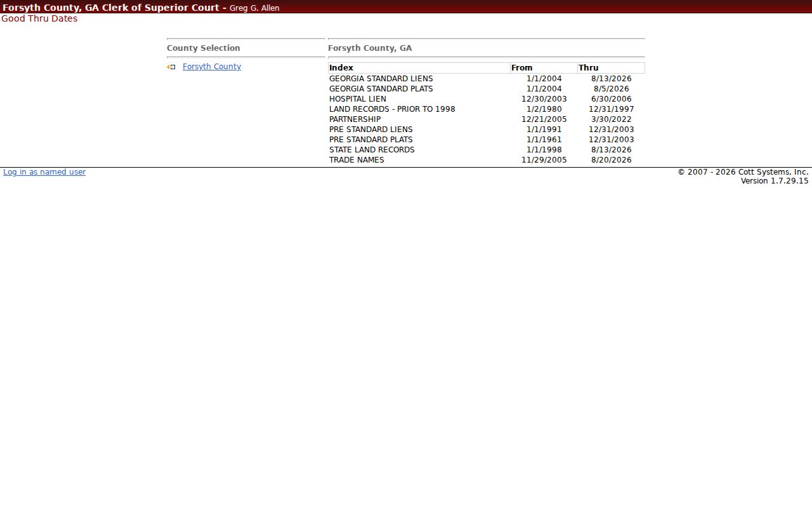Click the County Selection heading

point(204,48)
